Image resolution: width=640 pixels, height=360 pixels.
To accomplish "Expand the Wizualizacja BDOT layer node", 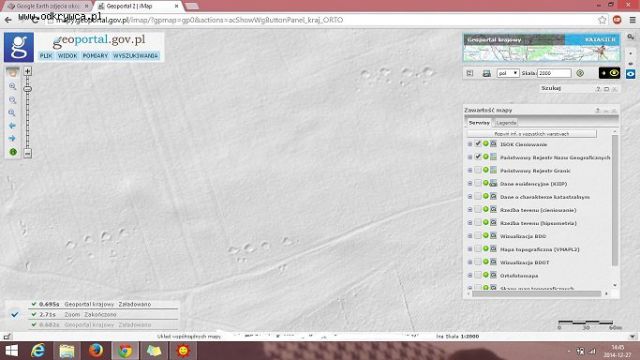I will [x=470, y=262].
